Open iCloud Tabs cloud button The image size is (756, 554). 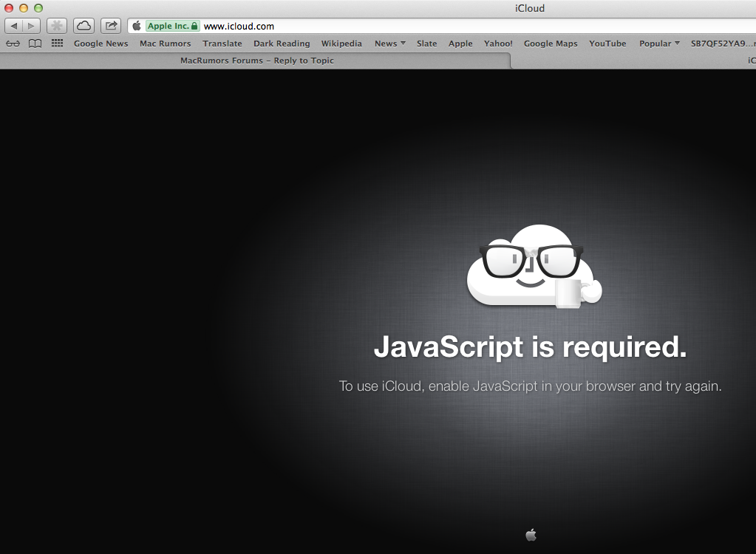point(84,26)
